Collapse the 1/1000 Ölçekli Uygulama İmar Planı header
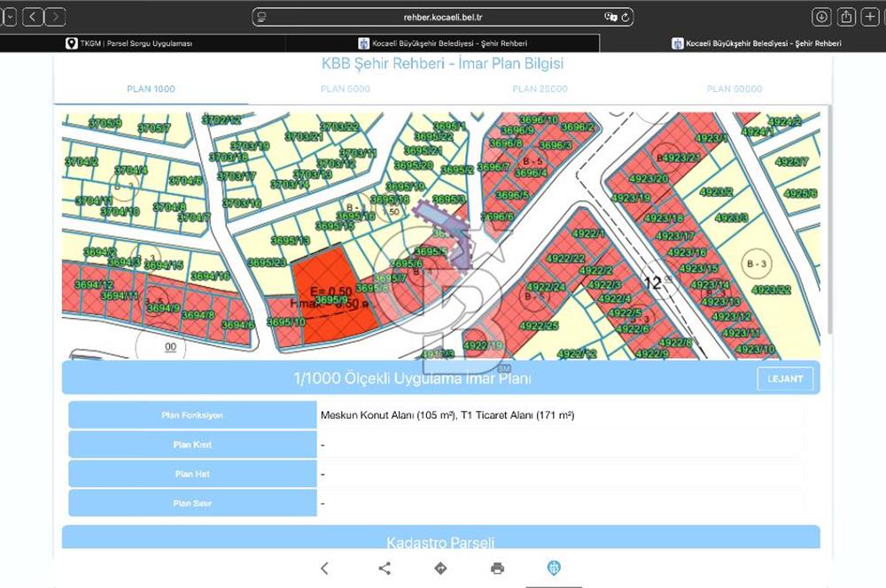886x588 pixels. [x=412, y=379]
